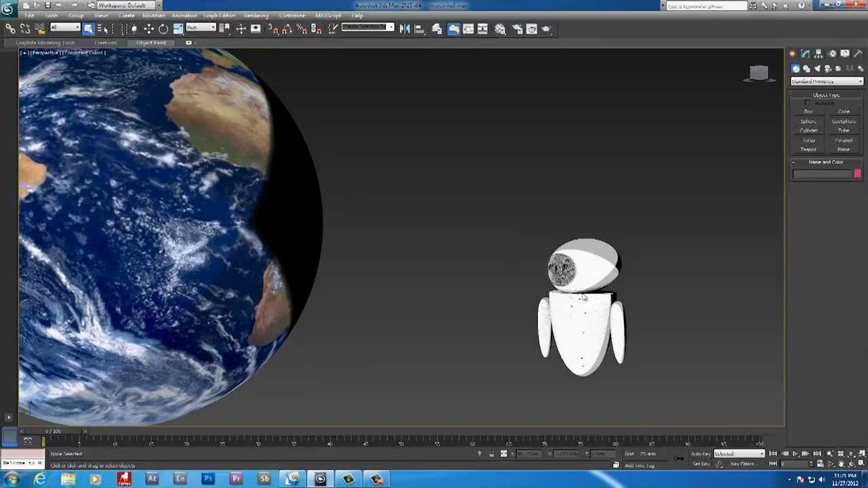868x488 pixels.
Task: Open the selection filter All dropdown
Action: pyautogui.click(x=65, y=28)
